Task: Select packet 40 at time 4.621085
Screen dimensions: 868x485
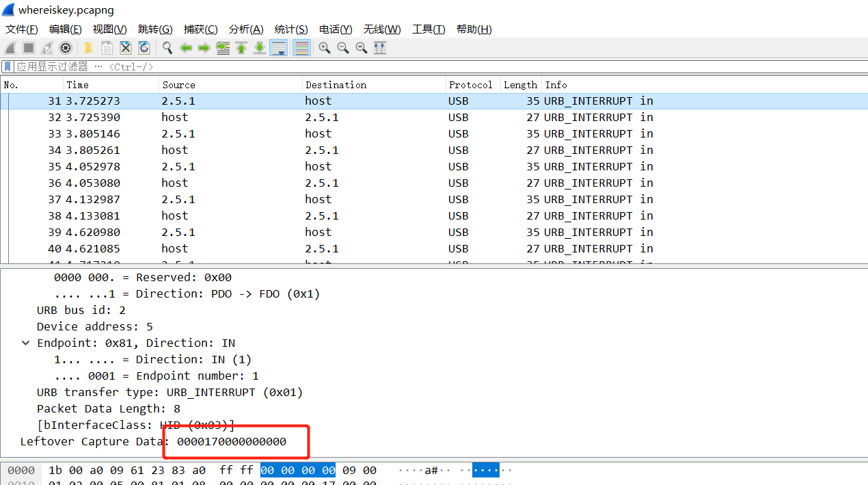Action: coord(434,248)
